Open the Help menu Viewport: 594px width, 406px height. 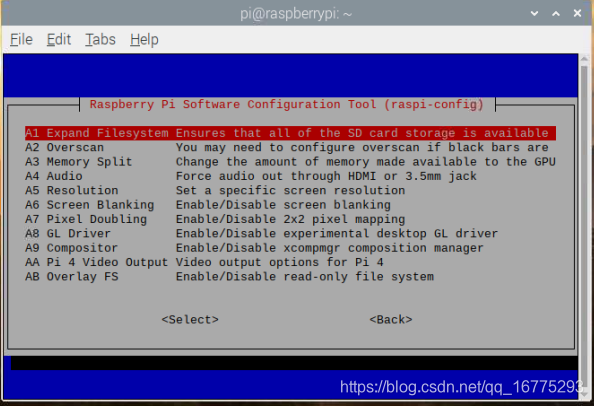point(144,39)
